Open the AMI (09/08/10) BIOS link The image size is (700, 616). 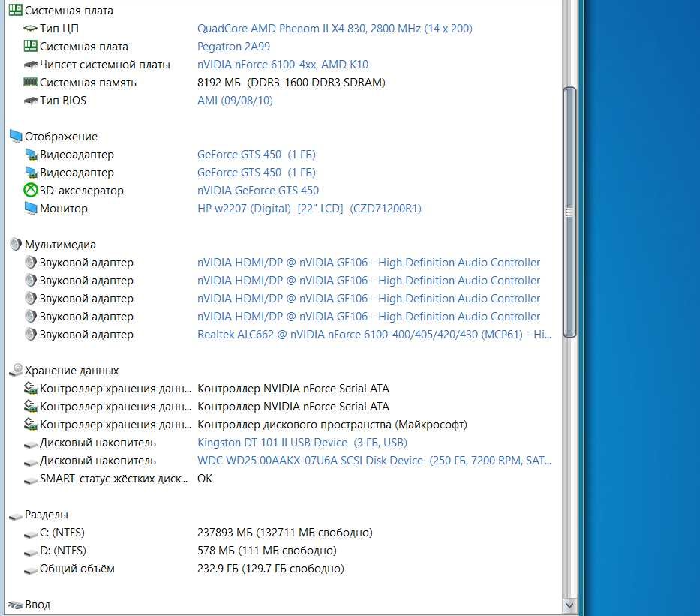coord(235,101)
